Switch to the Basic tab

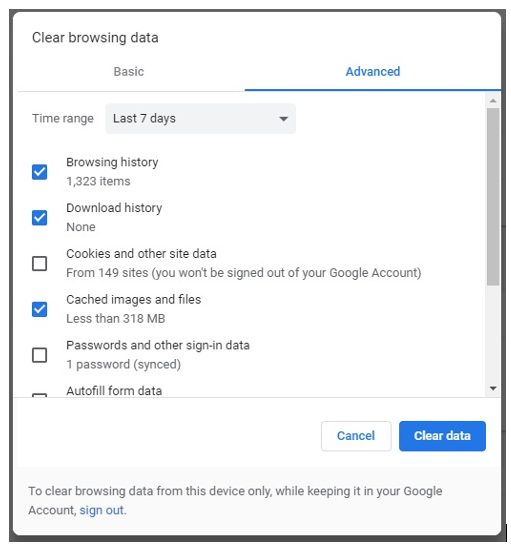(x=129, y=72)
